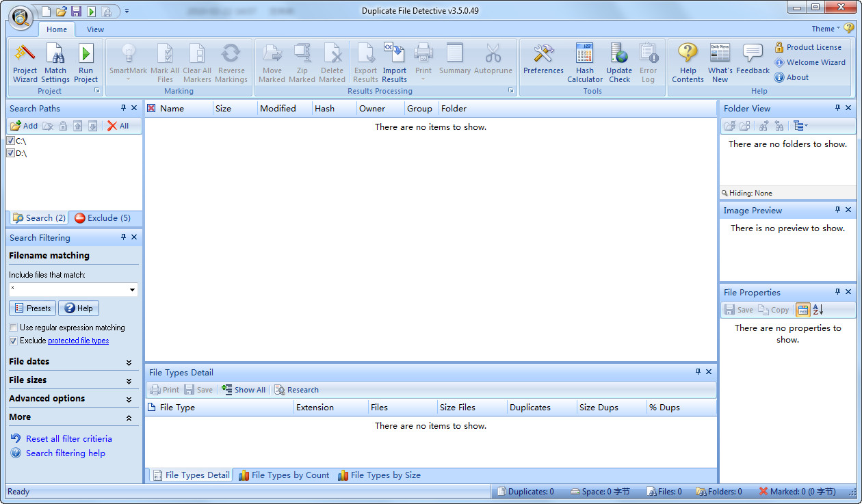Click Research in File Types Detail

coord(296,390)
